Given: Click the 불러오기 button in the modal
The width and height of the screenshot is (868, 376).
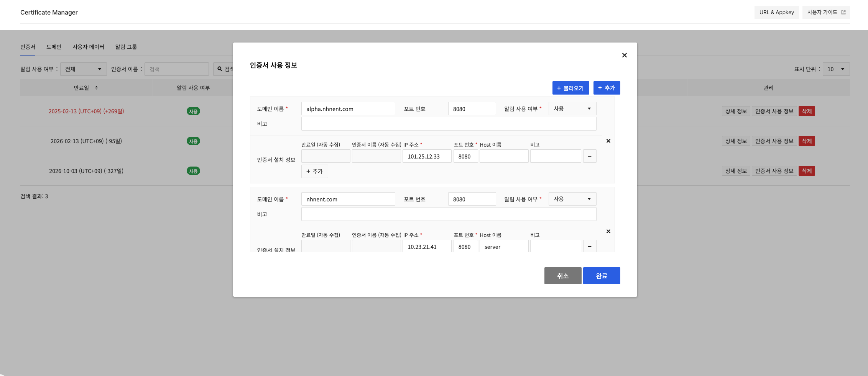Looking at the screenshot, I should tap(570, 88).
